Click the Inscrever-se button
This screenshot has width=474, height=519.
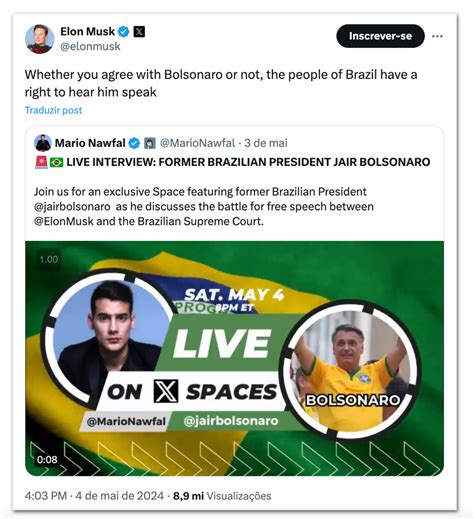point(380,36)
